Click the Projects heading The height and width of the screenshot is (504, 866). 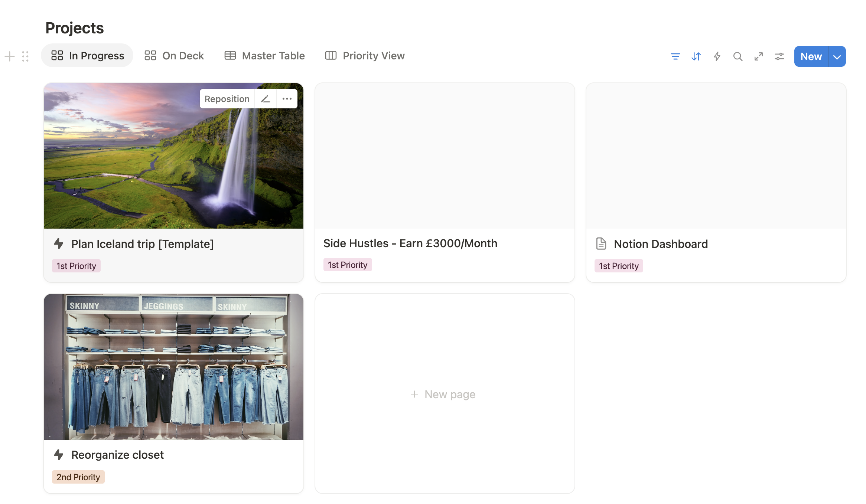click(x=74, y=28)
